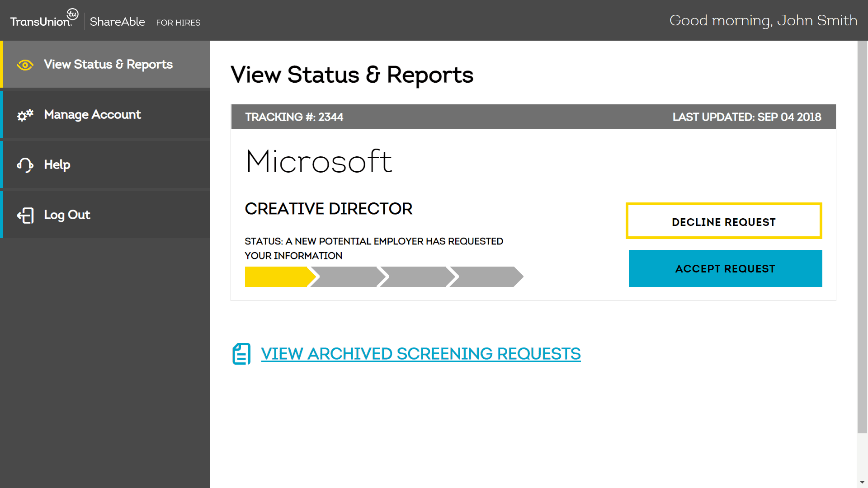868x488 pixels.
Task: Click the ACCEPT REQUEST button
Action: pyautogui.click(x=725, y=268)
